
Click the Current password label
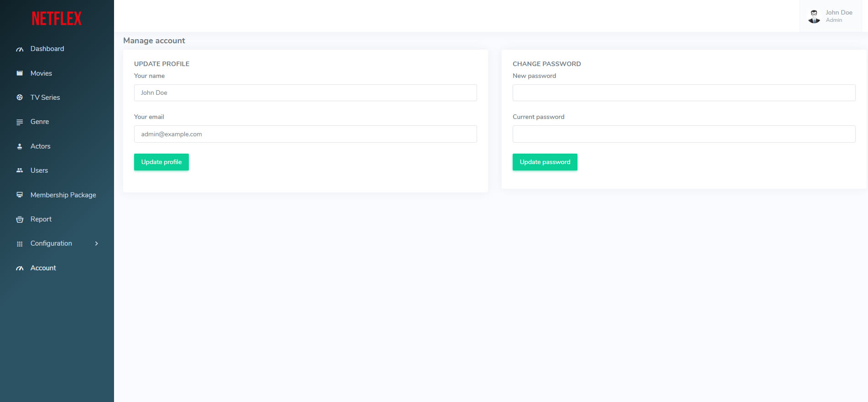[x=539, y=117]
